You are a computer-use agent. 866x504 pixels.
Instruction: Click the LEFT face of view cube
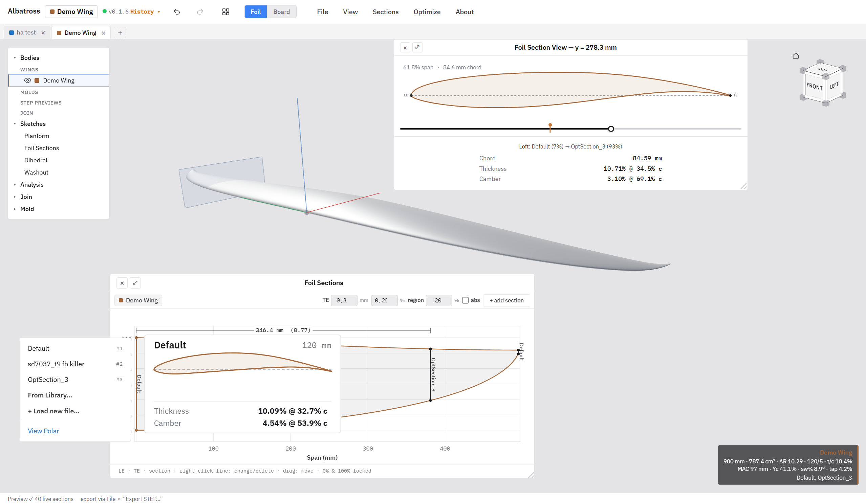[x=834, y=86]
